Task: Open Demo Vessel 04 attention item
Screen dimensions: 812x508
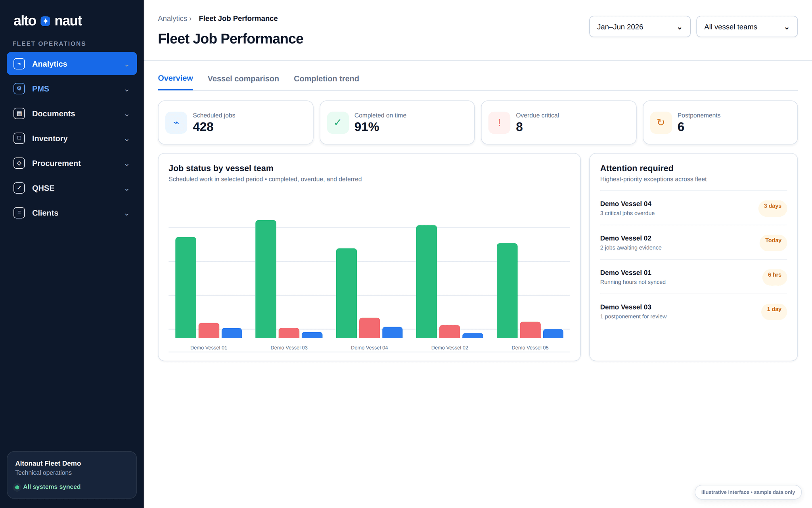Action: (x=693, y=208)
